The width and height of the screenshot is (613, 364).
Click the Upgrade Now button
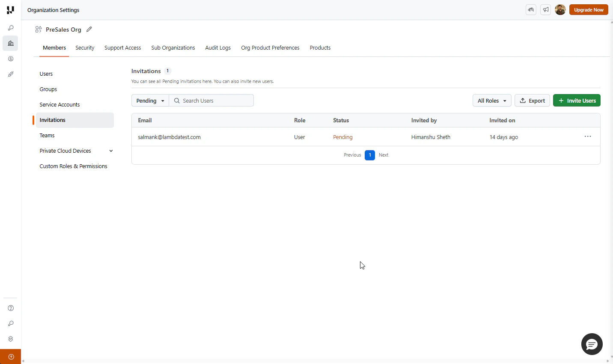[x=589, y=10]
